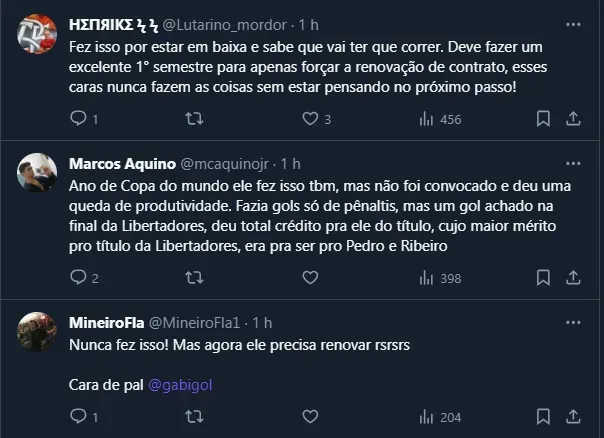
Task: Open MineiroFla's profile picture
Action: [37, 332]
